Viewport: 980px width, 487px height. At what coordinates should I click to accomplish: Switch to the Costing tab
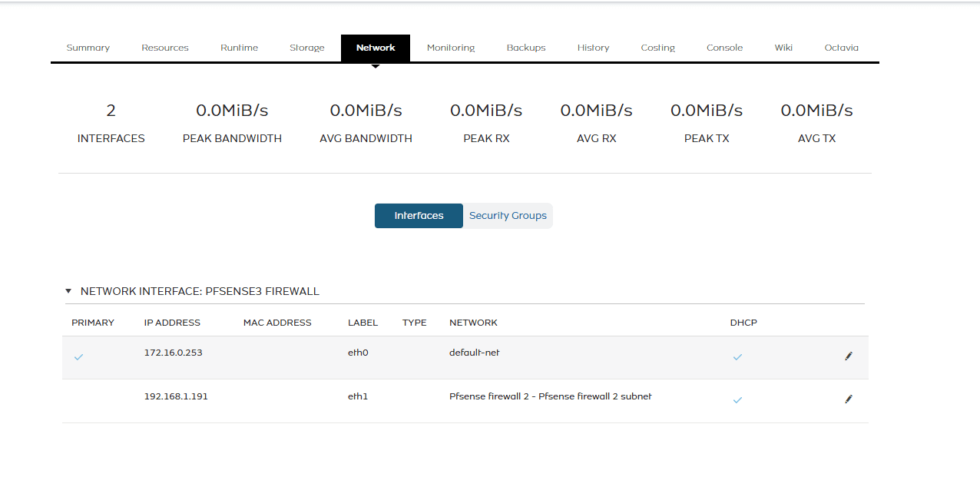pos(658,48)
